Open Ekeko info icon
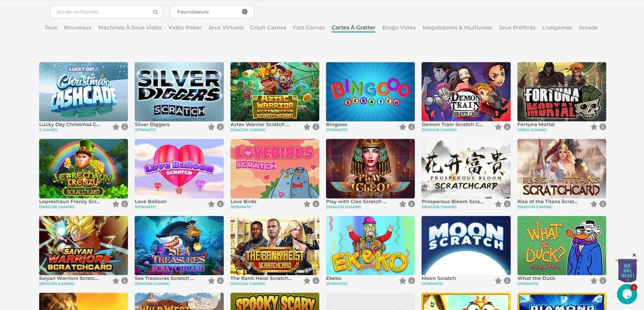 (x=411, y=281)
